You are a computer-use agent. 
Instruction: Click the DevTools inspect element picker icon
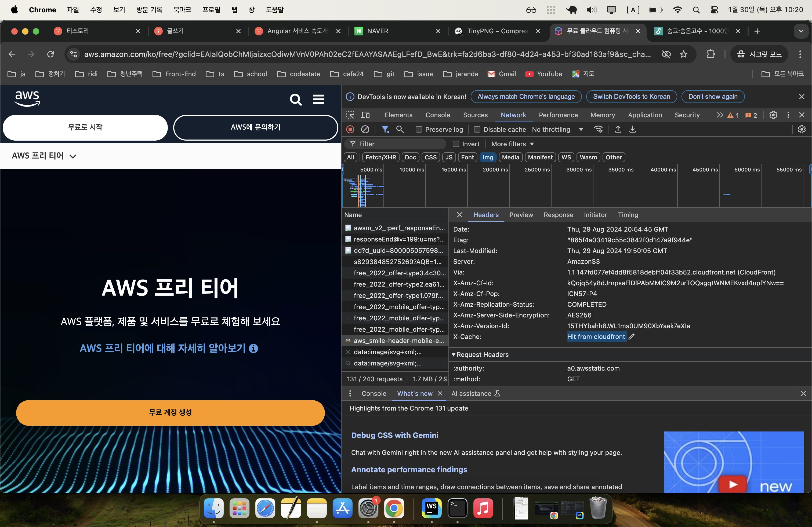(350, 115)
